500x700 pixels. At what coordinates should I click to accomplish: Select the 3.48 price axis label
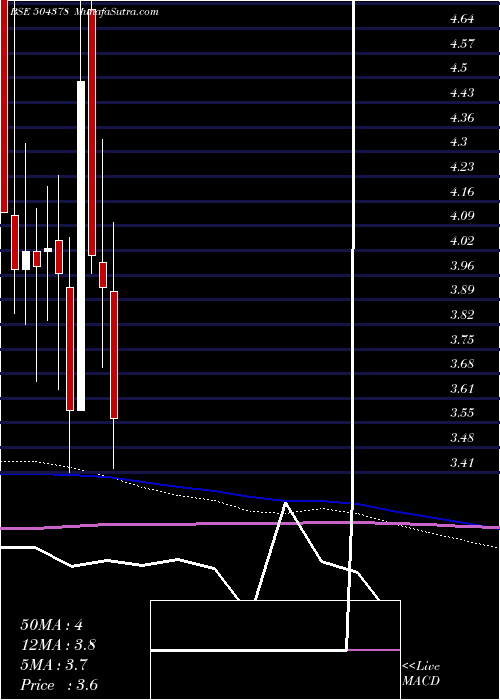462,438
